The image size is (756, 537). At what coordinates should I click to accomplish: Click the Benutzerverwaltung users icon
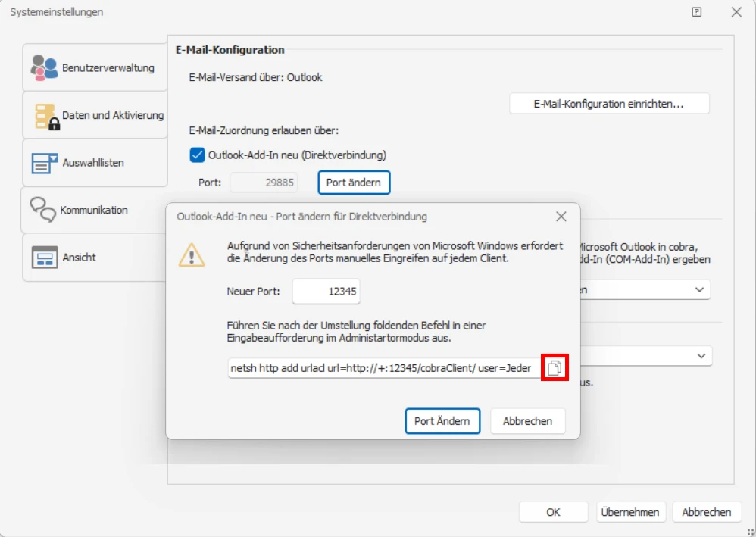(x=44, y=68)
